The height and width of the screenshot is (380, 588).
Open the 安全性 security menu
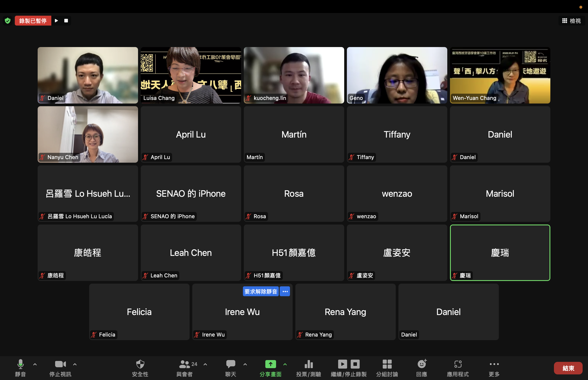(x=140, y=368)
